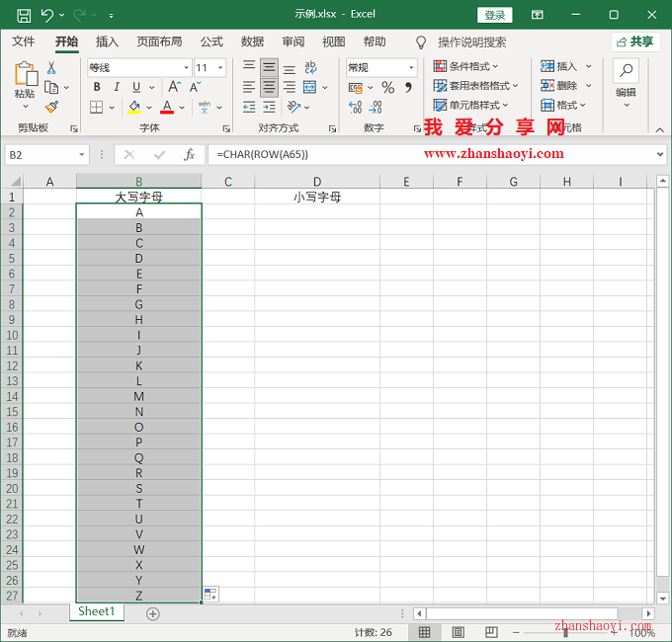Toggle Bold formatting
This screenshot has width=672, height=642.
97,87
